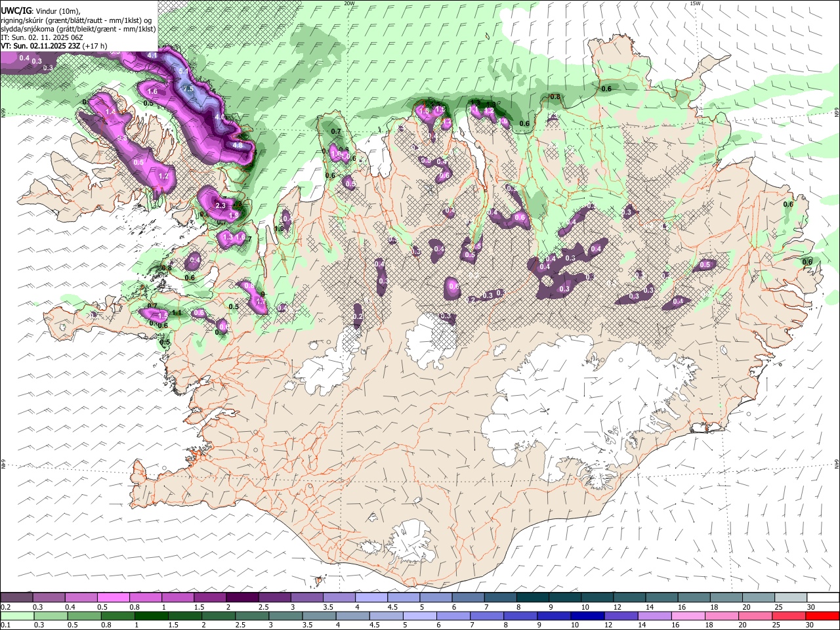This screenshot has width=840, height=630.
Task: Click the '20W' longitude label at top
Action: [349, 3]
